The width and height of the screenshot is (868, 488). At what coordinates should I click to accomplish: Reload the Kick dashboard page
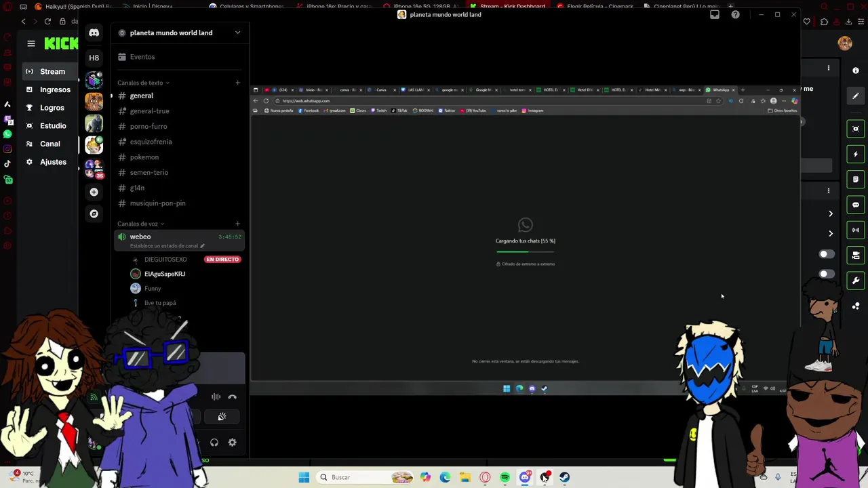(x=47, y=22)
